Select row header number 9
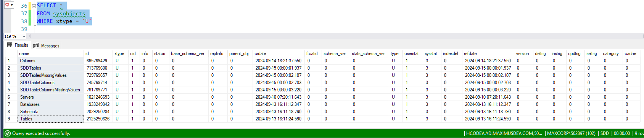The height and width of the screenshot is (138, 644). [x=11, y=119]
